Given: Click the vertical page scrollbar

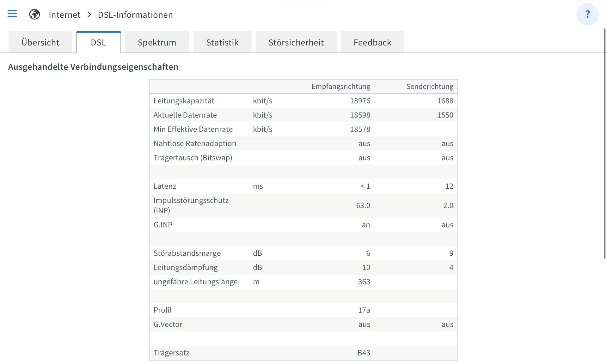Looking at the screenshot, I should coord(605,144).
